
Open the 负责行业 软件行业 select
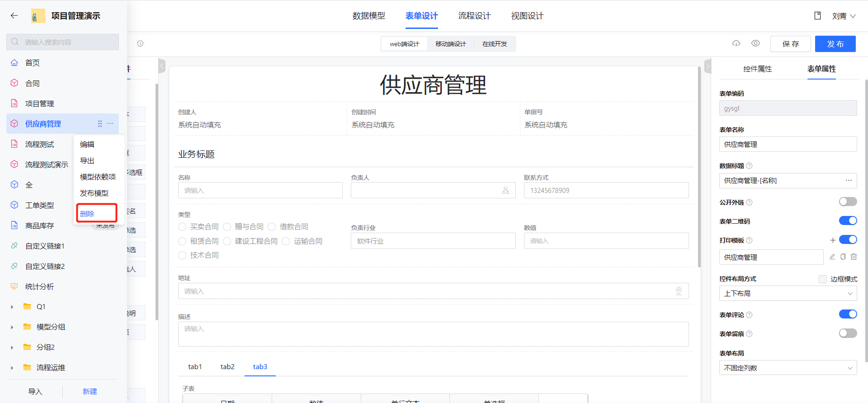click(433, 241)
